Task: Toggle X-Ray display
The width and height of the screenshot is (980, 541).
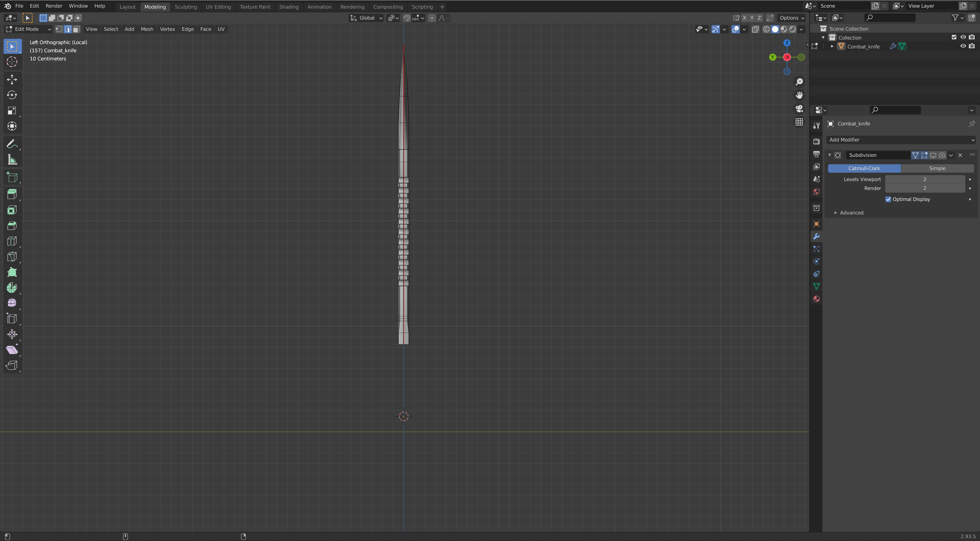Action: pyautogui.click(x=756, y=29)
